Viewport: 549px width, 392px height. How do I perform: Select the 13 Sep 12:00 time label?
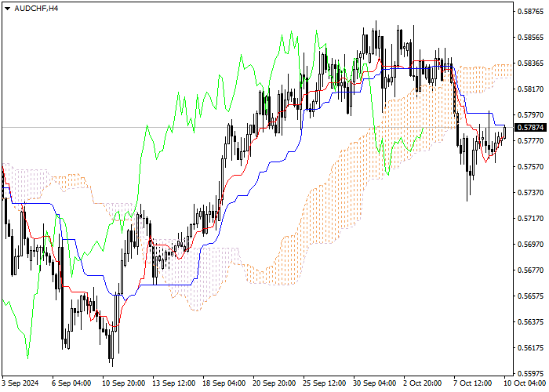coord(174,383)
